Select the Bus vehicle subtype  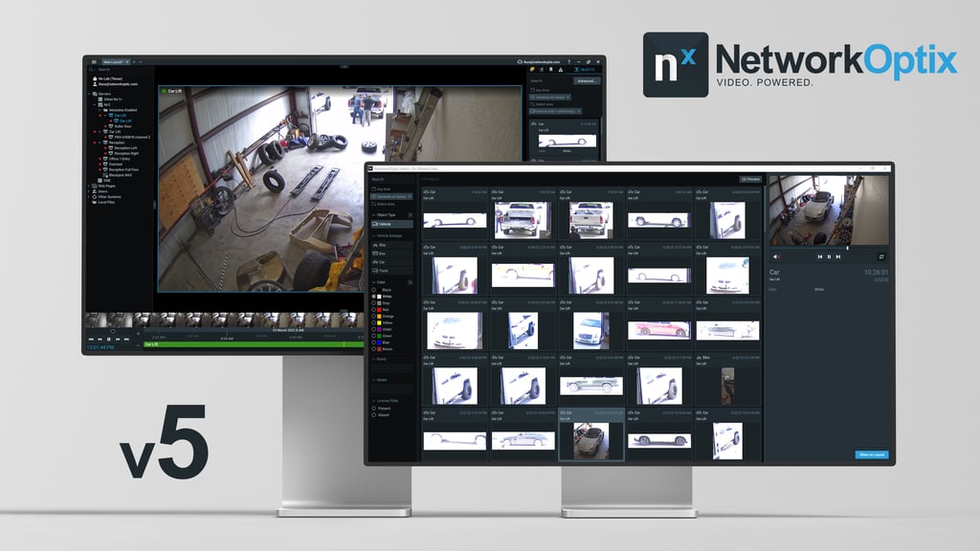tap(391, 253)
